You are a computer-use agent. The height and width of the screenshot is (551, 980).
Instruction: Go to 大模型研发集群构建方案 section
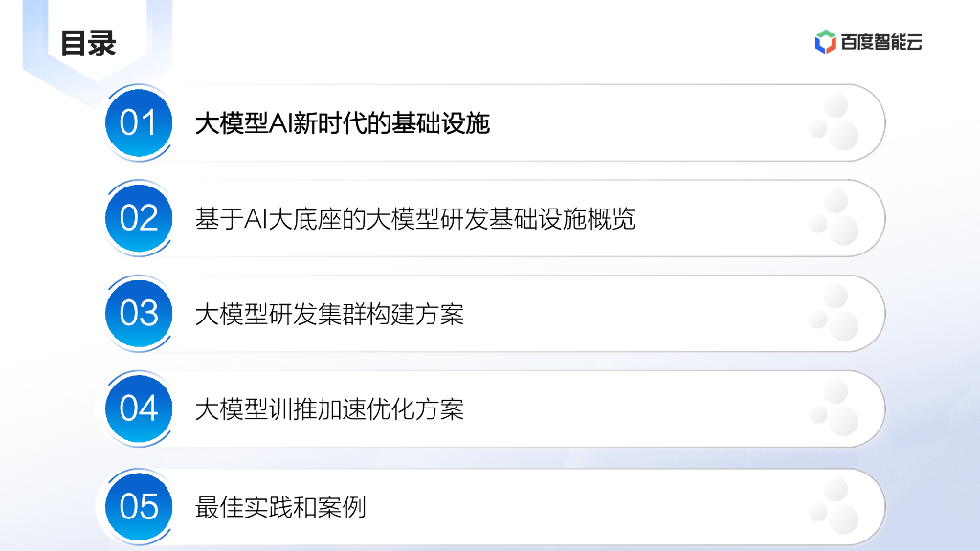[x=329, y=314]
